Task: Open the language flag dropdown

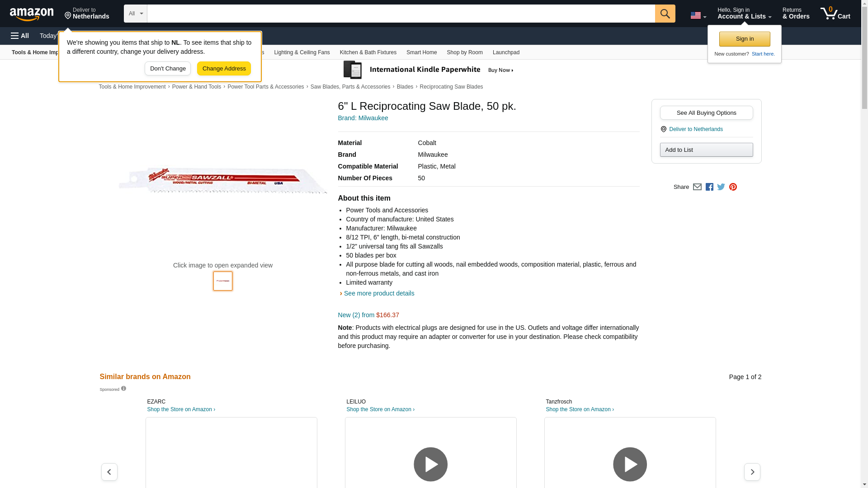Action: [698, 15]
